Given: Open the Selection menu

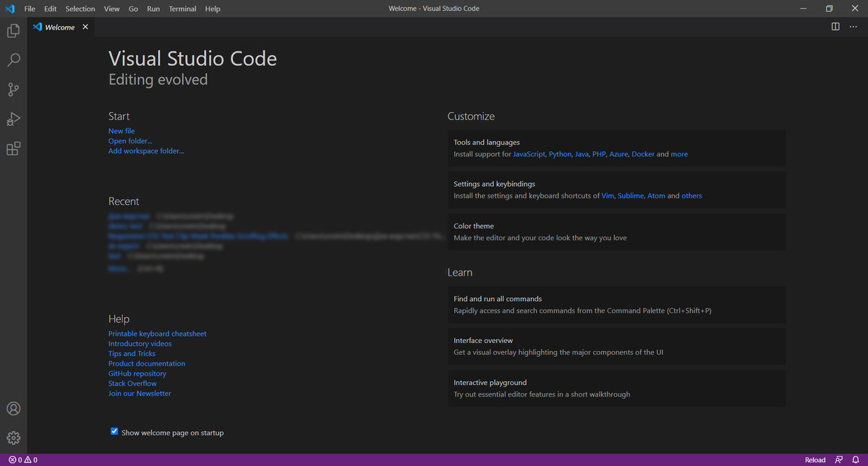Looking at the screenshot, I should (x=80, y=9).
